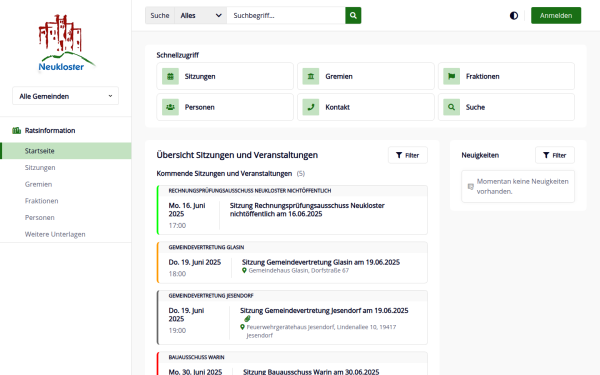The image size is (600, 375).
Task: Click the Suche label before the search dropdown
Action: [160, 15]
